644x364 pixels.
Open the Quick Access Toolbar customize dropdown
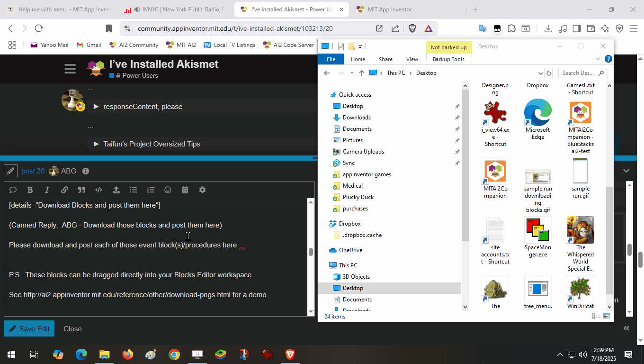(360, 46)
